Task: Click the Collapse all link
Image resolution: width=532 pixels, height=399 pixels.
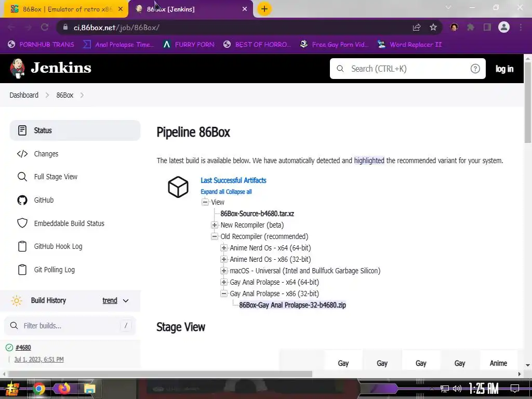Action: (x=239, y=192)
